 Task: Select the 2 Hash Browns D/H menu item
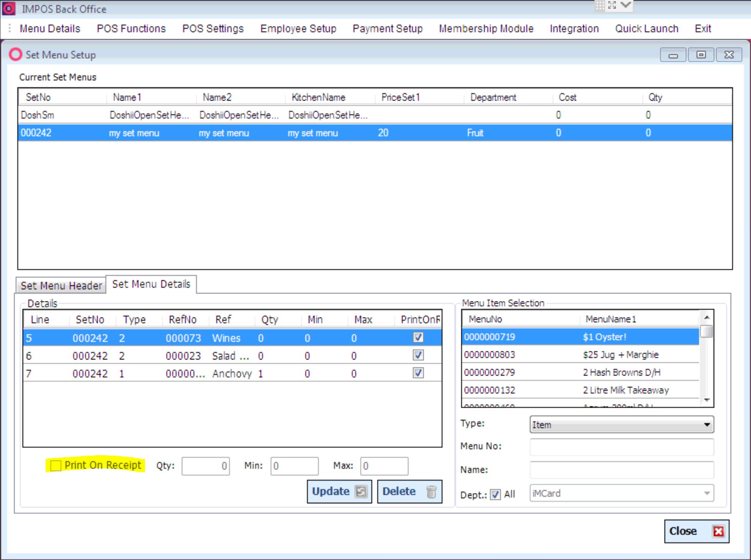[x=581, y=372]
